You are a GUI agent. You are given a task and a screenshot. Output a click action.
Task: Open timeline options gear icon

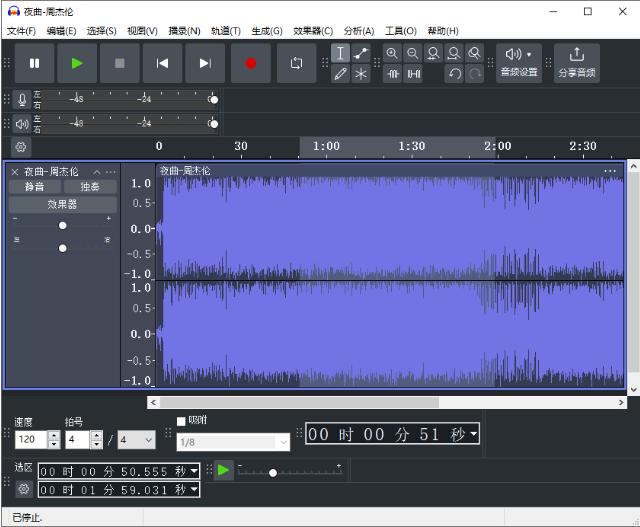tap(21, 147)
